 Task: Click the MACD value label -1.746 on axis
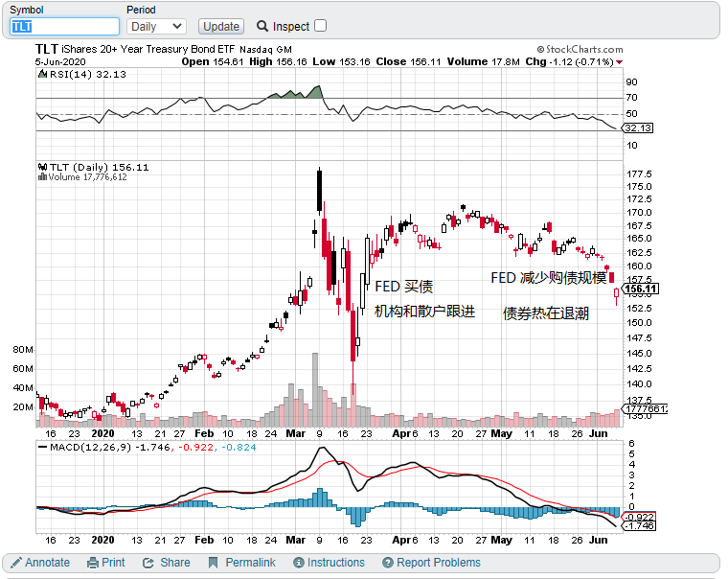pyautogui.click(x=639, y=525)
